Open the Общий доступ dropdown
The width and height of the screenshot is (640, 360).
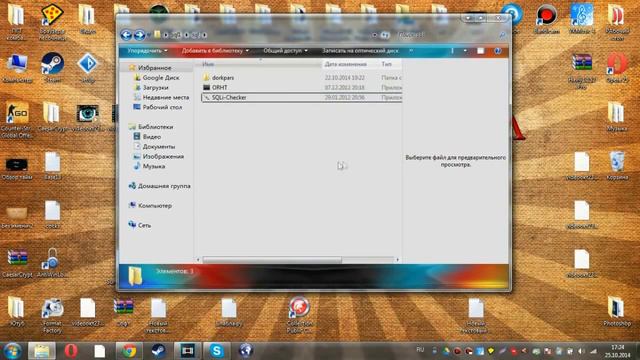[285, 51]
